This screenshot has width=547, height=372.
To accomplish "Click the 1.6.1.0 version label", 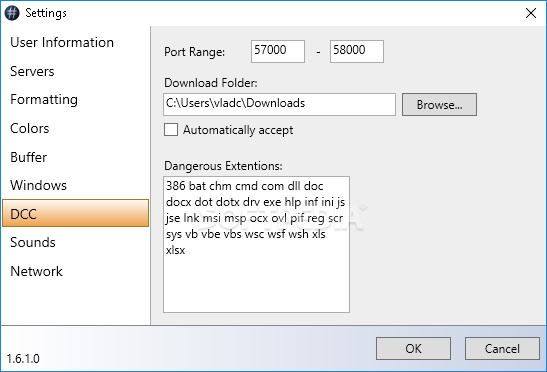I will 23,359.
